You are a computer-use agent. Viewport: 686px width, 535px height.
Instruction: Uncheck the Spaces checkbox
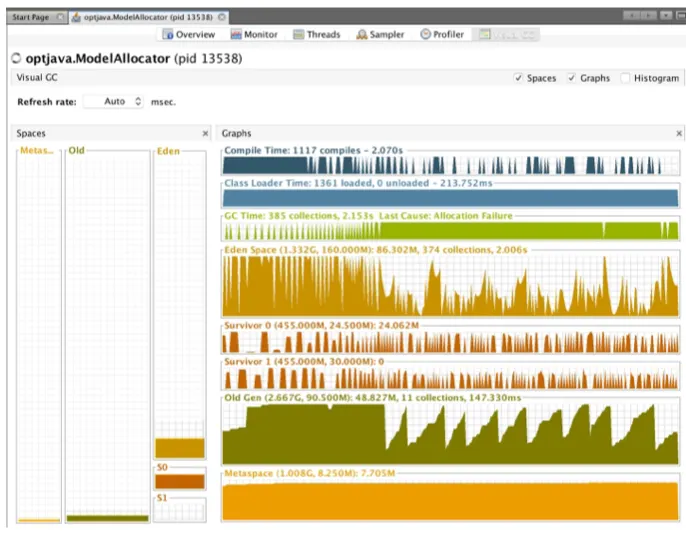point(518,78)
